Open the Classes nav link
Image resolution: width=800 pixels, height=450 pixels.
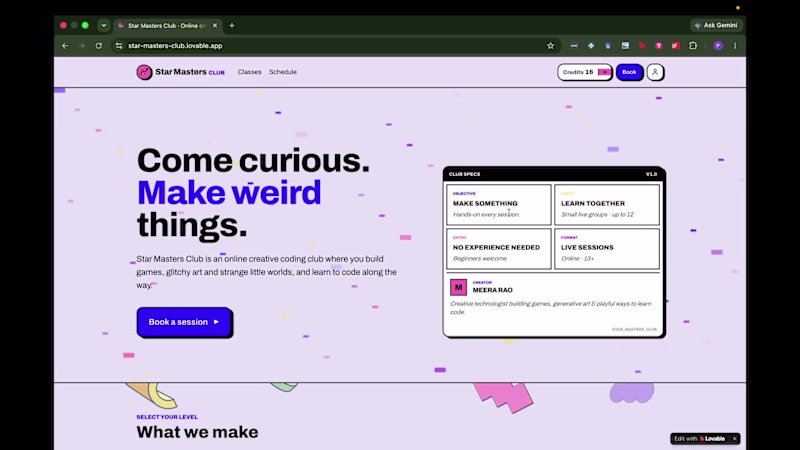point(249,72)
